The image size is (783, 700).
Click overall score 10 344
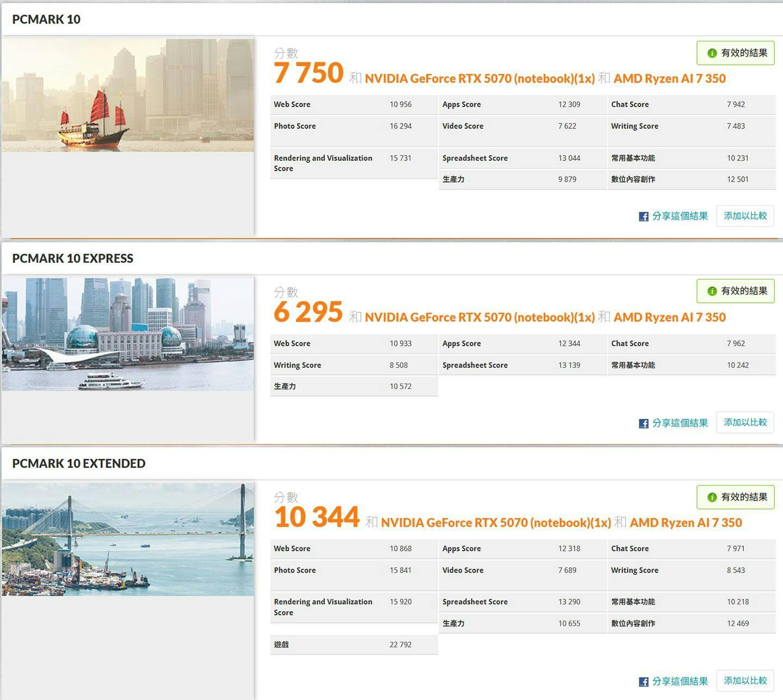tap(317, 517)
